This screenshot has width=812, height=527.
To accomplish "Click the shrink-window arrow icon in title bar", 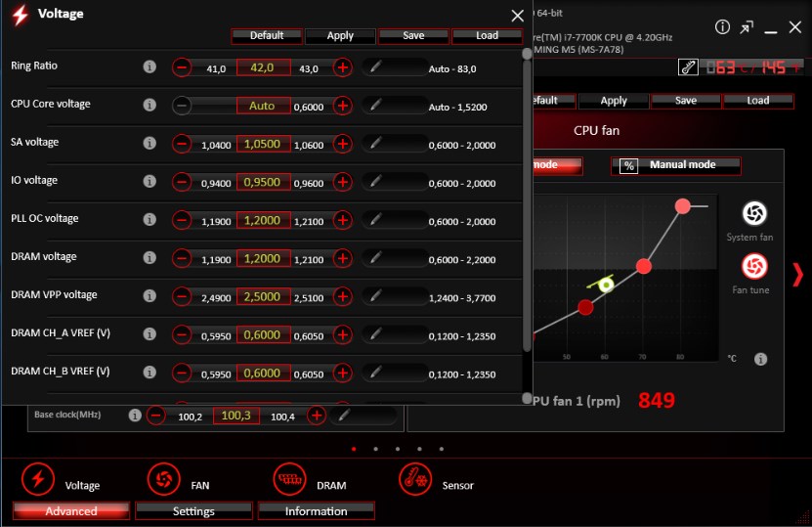I will [x=747, y=27].
